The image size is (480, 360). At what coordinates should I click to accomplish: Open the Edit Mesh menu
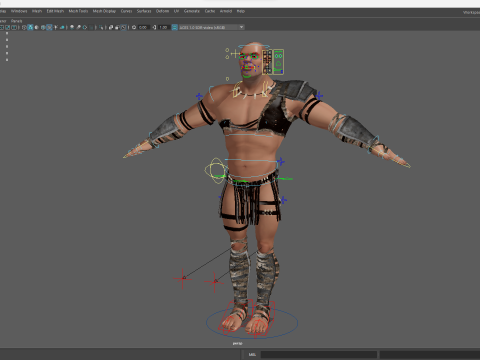click(x=55, y=11)
